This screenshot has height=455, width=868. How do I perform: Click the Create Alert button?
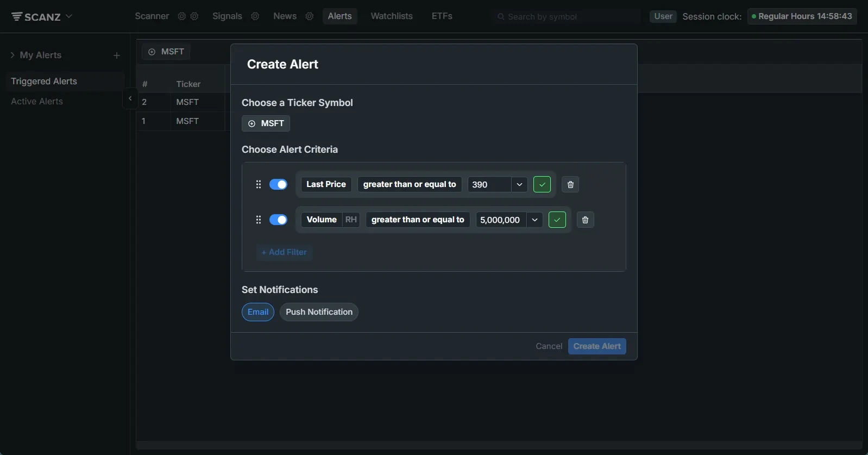(597, 346)
